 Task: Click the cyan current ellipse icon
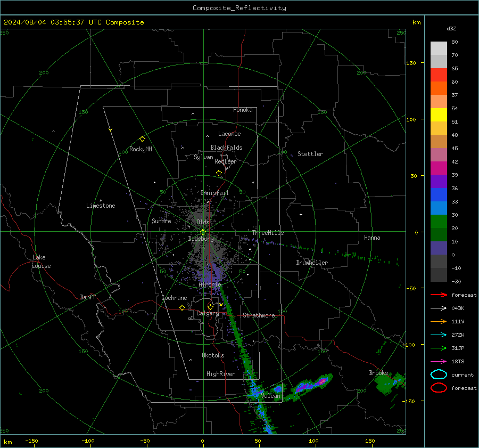(x=439, y=374)
